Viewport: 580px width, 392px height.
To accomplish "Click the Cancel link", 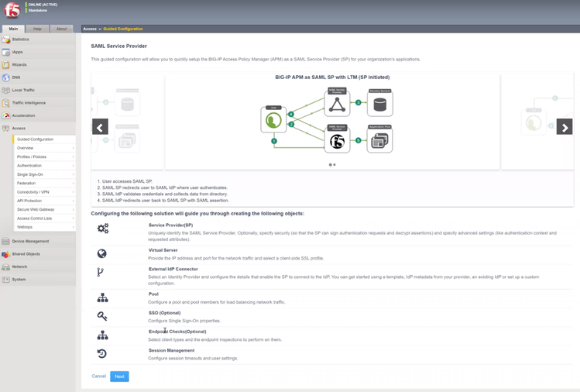I will (x=99, y=376).
